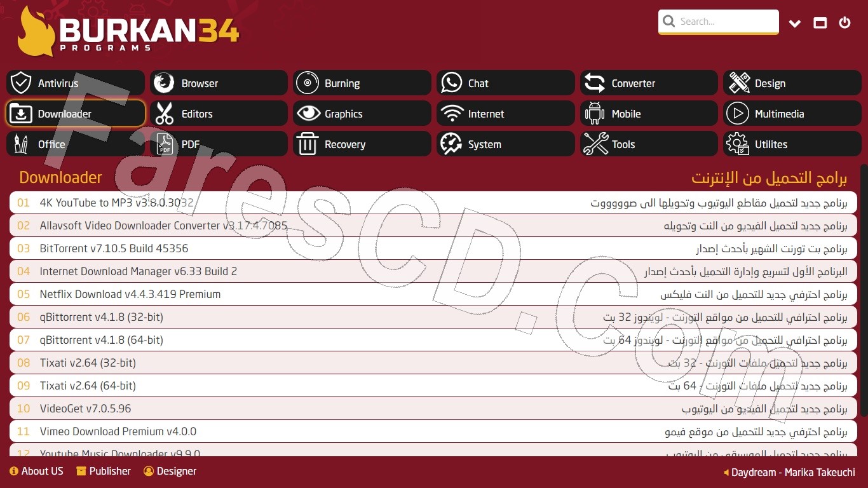Image resolution: width=868 pixels, height=488 pixels.
Task: Switch to the Internet category
Action: tap(506, 114)
